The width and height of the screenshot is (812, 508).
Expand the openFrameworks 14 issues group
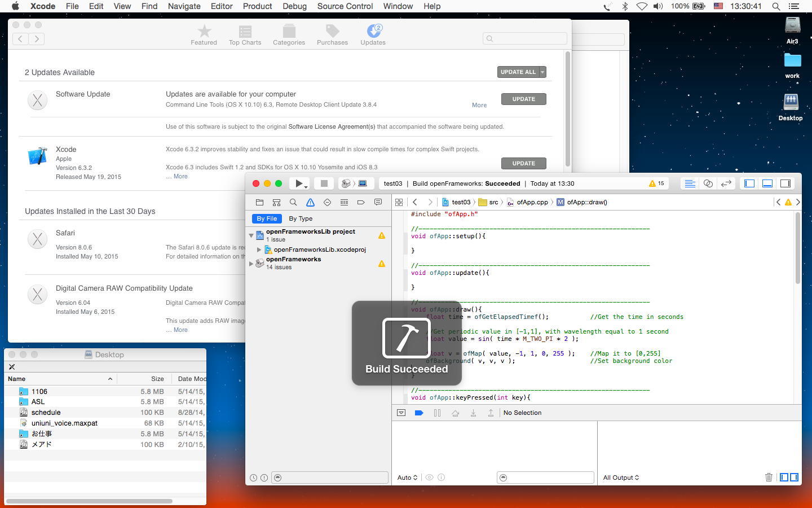[251, 263]
